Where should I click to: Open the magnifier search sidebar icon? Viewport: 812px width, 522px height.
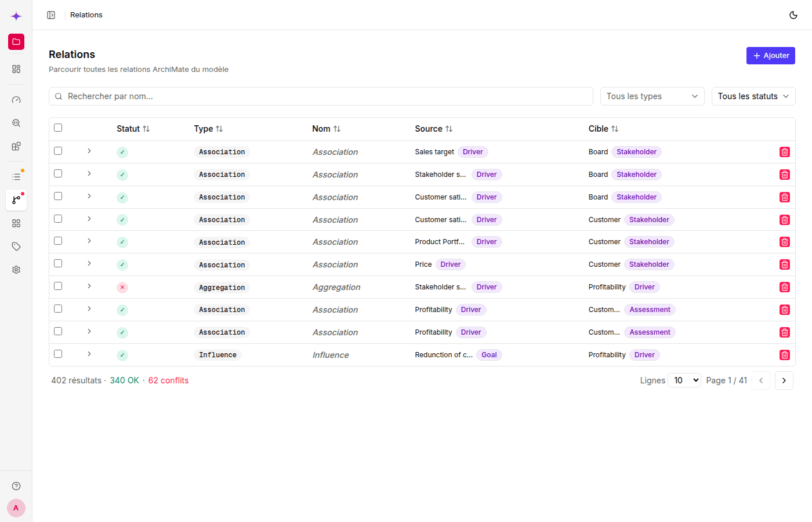click(x=16, y=123)
